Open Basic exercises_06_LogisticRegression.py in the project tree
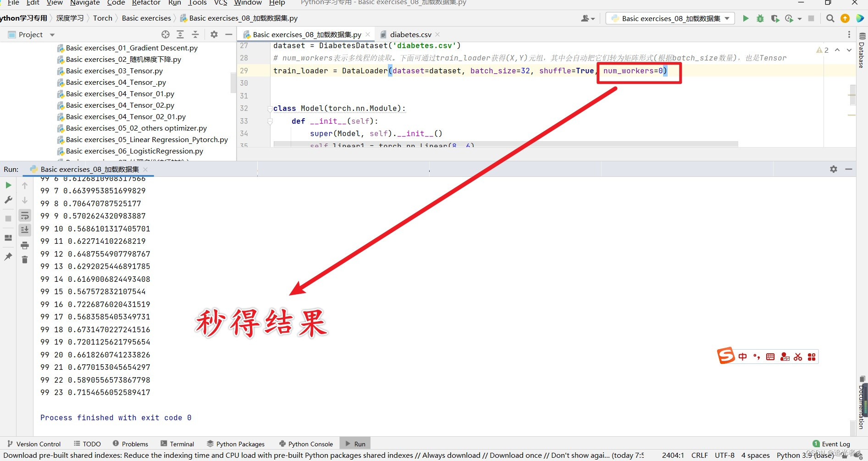Screen dimensions: 868x461 (x=134, y=151)
